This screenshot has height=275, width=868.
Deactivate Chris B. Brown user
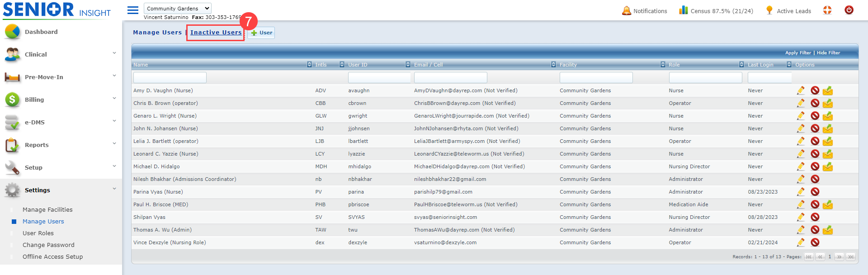(815, 103)
